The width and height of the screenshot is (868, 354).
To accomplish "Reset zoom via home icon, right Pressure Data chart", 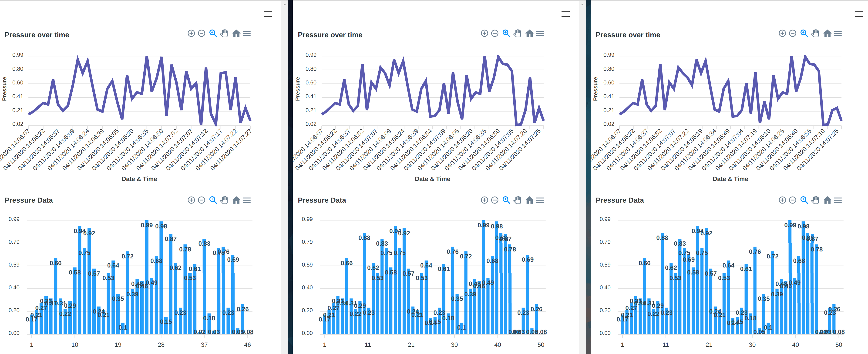I will 827,200.
